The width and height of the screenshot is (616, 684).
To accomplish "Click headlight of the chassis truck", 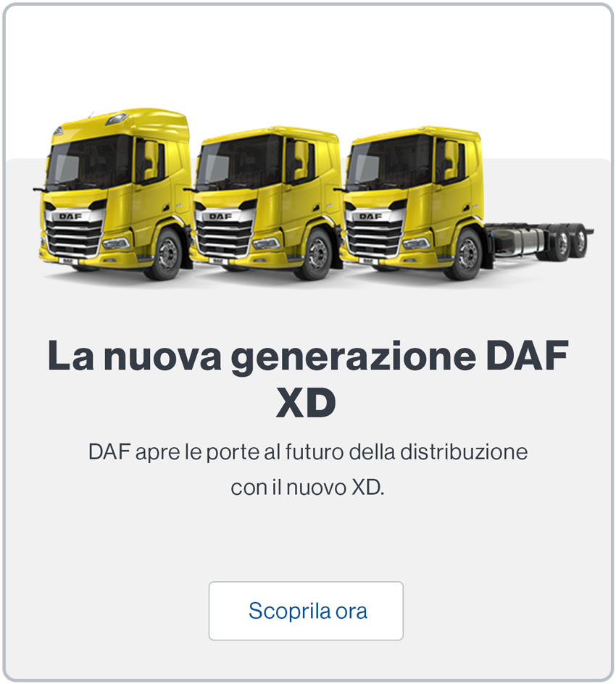I will (x=415, y=243).
